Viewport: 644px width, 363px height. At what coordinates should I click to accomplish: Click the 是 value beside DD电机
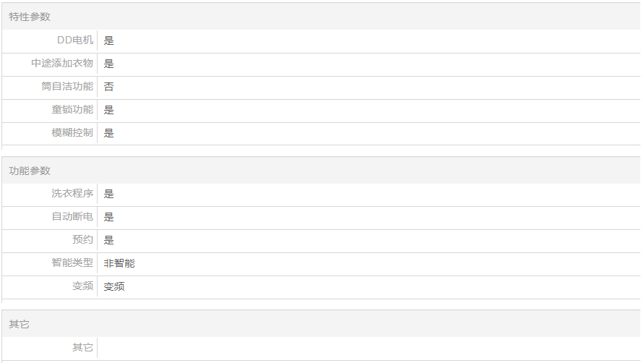click(x=109, y=40)
